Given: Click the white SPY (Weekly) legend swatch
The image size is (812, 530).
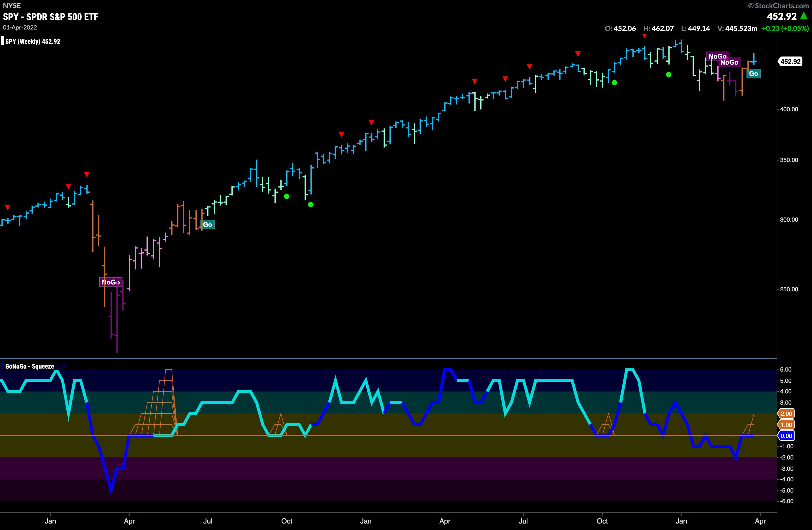Looking at the screenshot, I should (x=3, y=41).
